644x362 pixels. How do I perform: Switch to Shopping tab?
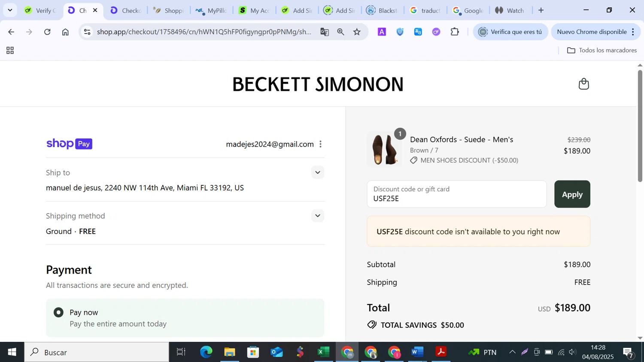169,10
